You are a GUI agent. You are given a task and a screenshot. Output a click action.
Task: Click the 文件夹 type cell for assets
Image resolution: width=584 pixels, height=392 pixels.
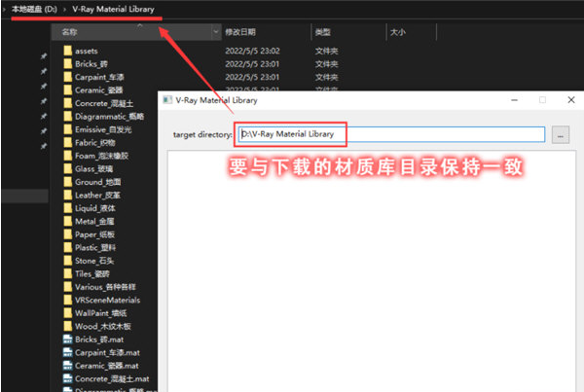point(327,51)
